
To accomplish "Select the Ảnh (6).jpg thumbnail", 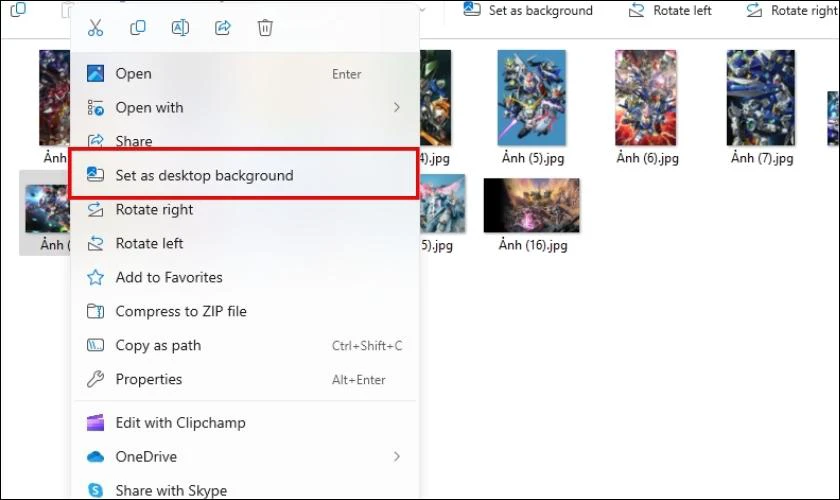I will pyautogui.click(x=646, y=98).
